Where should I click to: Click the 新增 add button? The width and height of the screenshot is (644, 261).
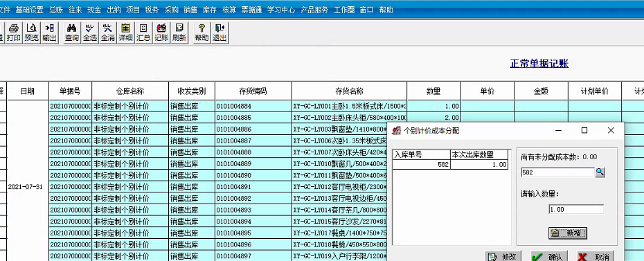[568, 233]
